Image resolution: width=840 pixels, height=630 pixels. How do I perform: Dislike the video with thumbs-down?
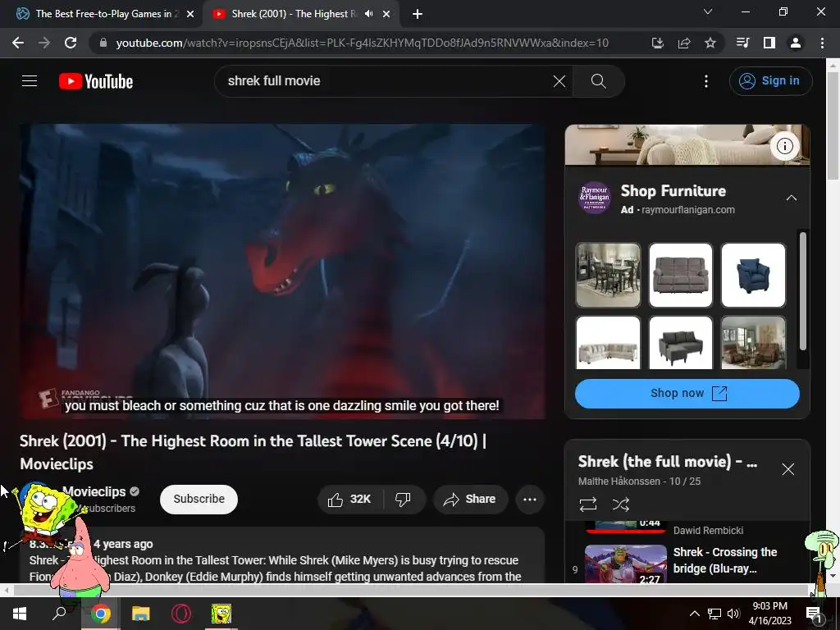(403, 500)
